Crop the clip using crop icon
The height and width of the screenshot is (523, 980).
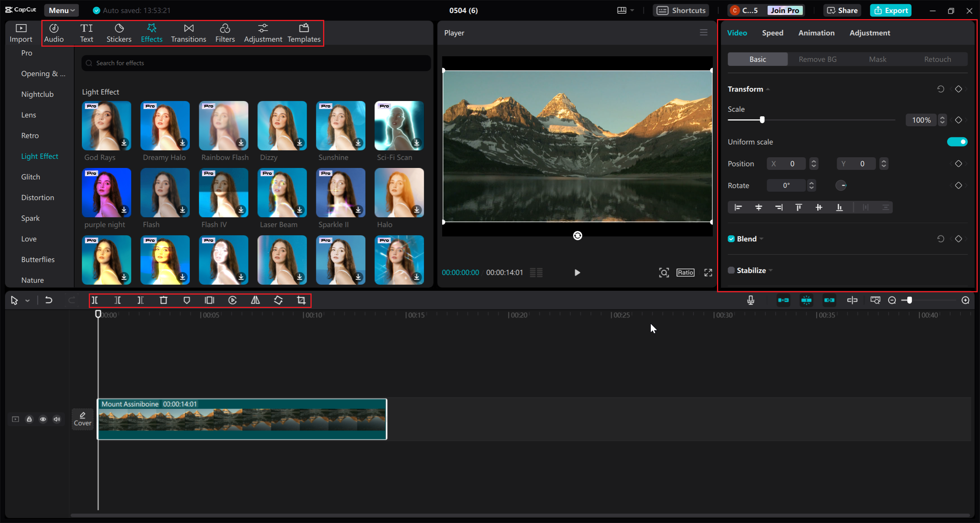(301, 300)
